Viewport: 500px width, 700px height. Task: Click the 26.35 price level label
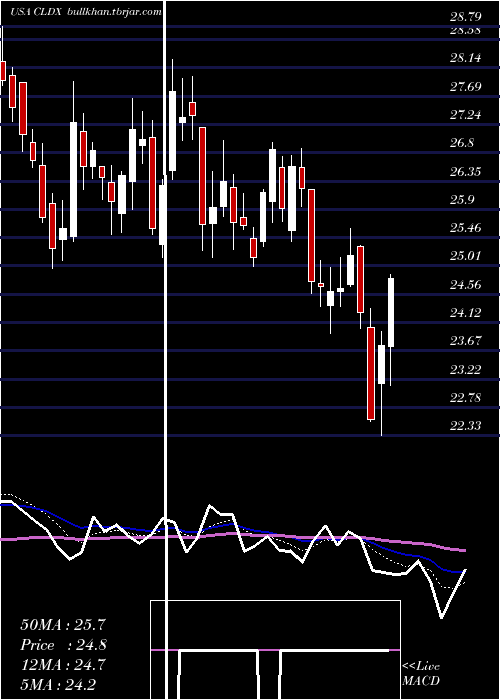[x=466, y=171]
